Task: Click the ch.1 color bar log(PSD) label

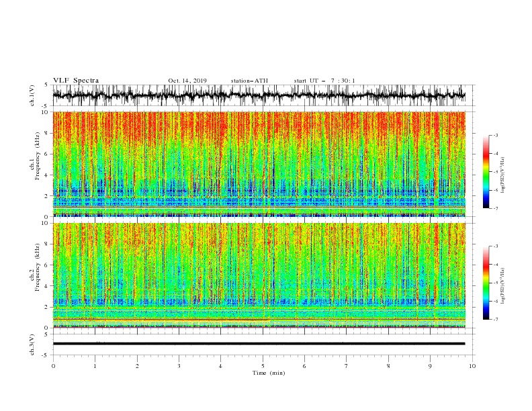Action: 502,175
